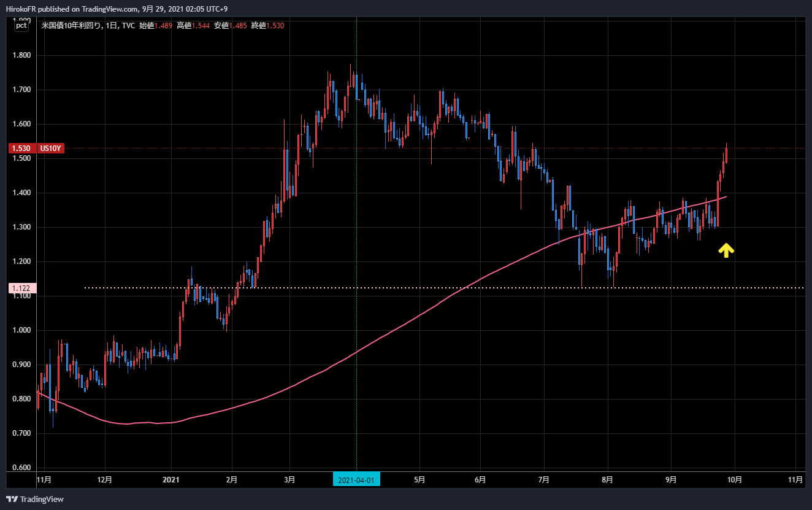Click the 2月 time axis label

[x=232, y=479]
